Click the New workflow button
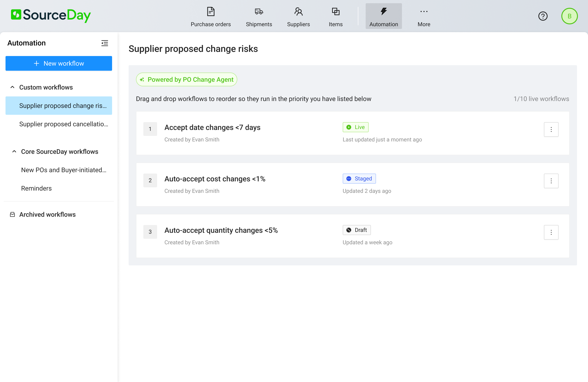588x382 pixels. point(59,63)
